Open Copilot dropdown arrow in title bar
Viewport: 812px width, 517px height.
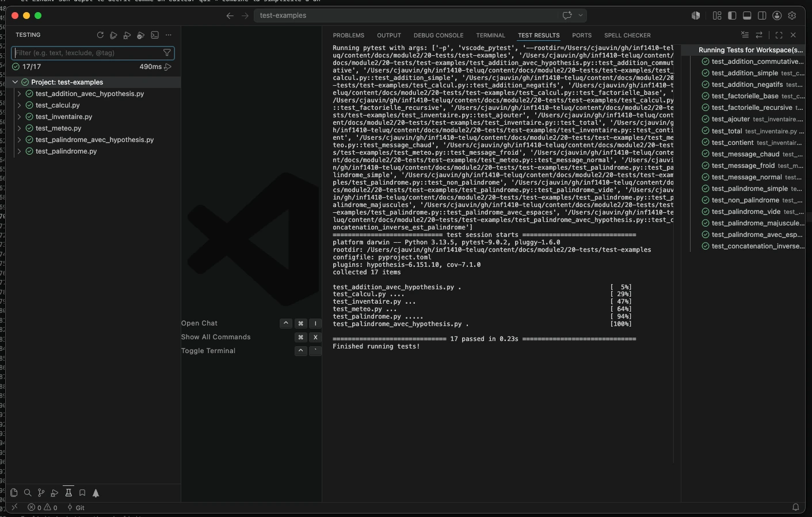(581, 16)
